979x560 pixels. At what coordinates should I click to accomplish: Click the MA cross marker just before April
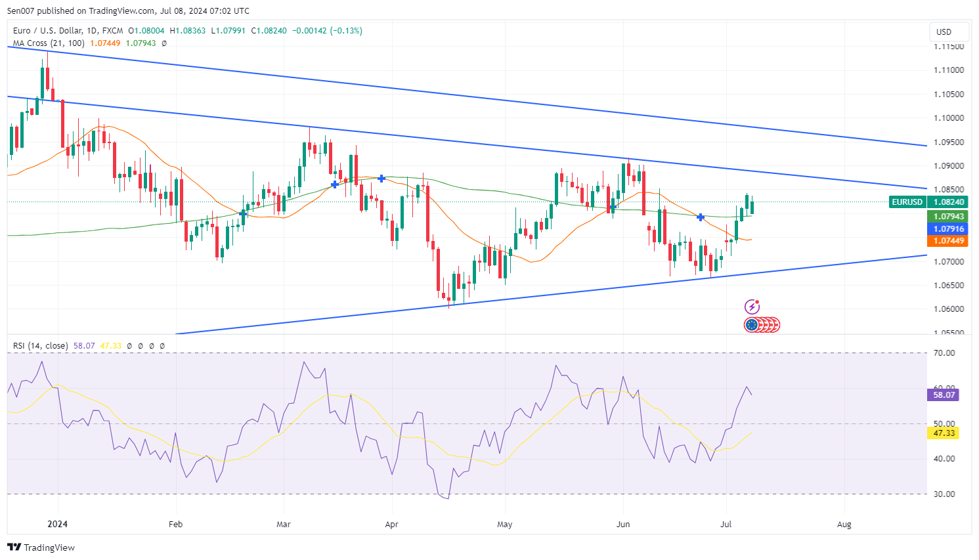pos(381,179)
